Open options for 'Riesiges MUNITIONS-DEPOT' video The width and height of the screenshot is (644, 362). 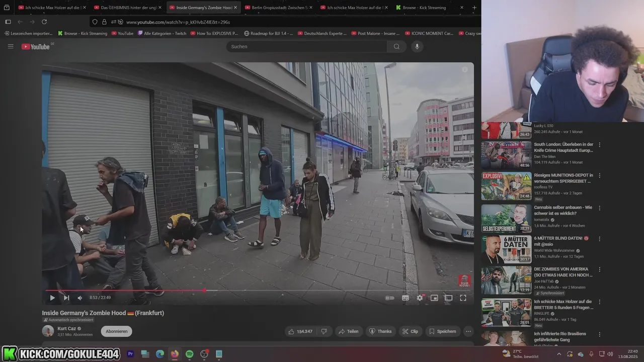(x=599, y=176)
